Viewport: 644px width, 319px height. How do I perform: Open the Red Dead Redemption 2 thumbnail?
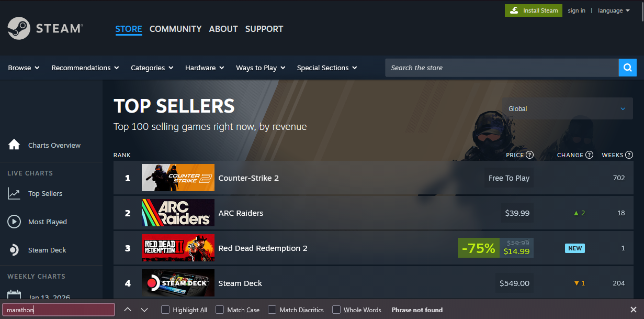coord(178,248)
